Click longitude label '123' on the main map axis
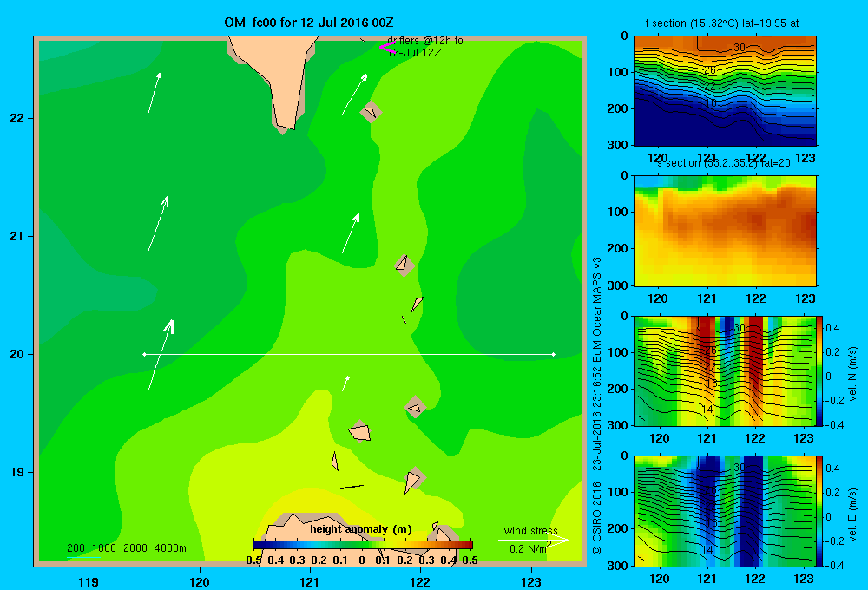The image size is (868, 590). 531,581
